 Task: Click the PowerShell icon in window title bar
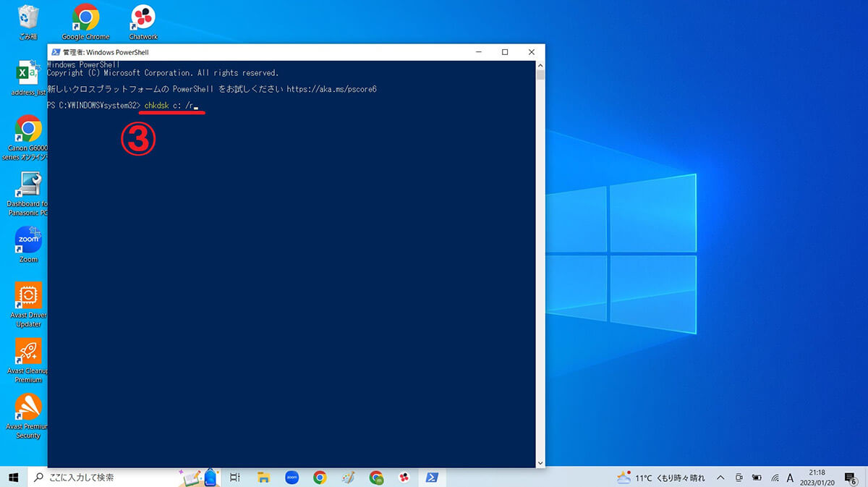(x=55, y=52)
